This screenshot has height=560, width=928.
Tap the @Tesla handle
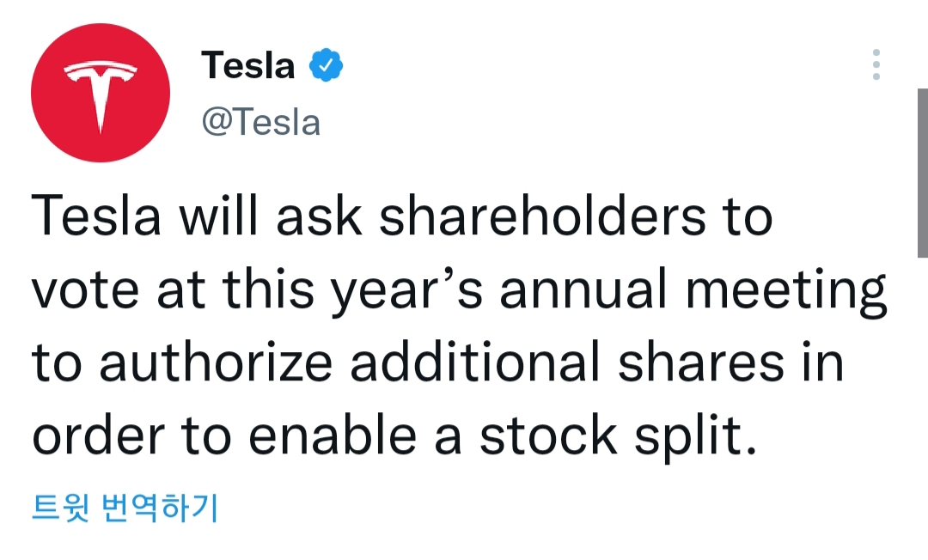pyautogui.click(x=260, y=123)
